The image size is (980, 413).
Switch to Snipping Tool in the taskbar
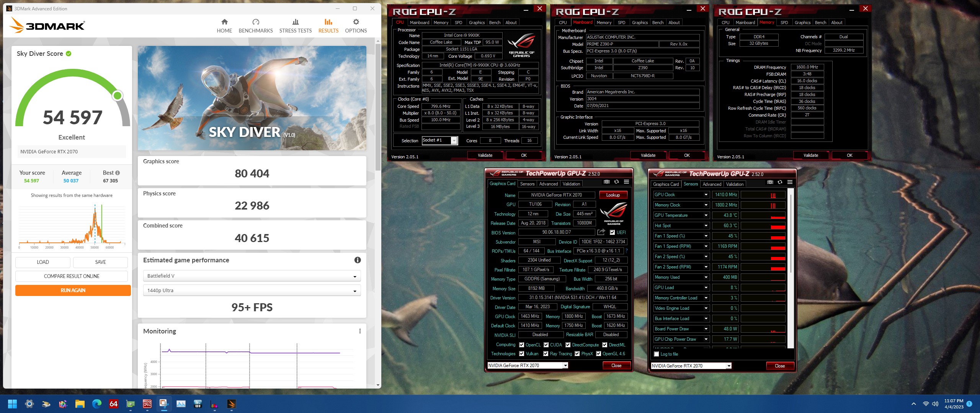pyautogui.click(x=164, y=404)
